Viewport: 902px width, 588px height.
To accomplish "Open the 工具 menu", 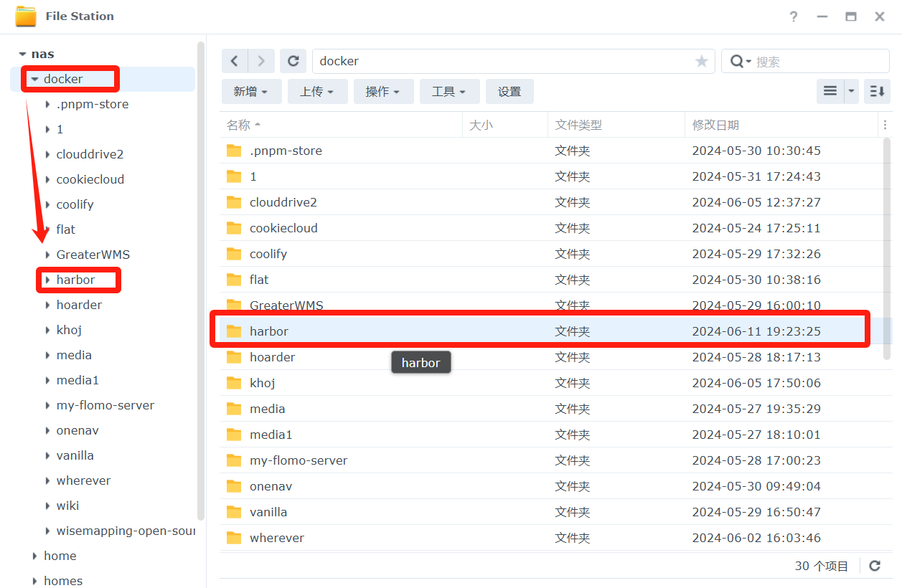I will [449, 92].
